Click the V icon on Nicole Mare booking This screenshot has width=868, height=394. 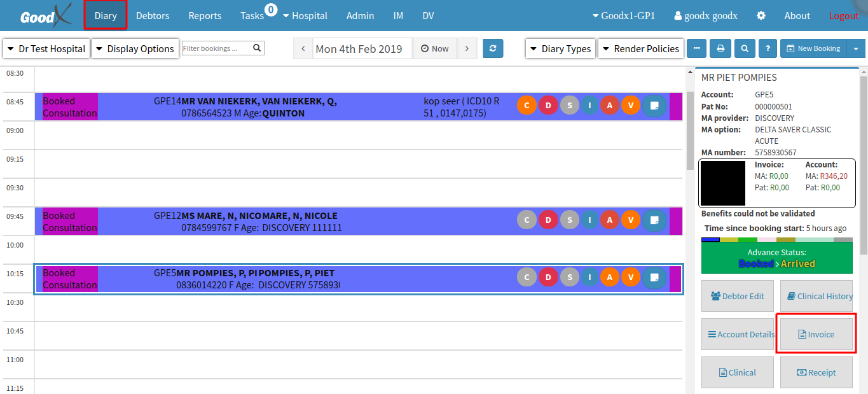click(630, 220)
